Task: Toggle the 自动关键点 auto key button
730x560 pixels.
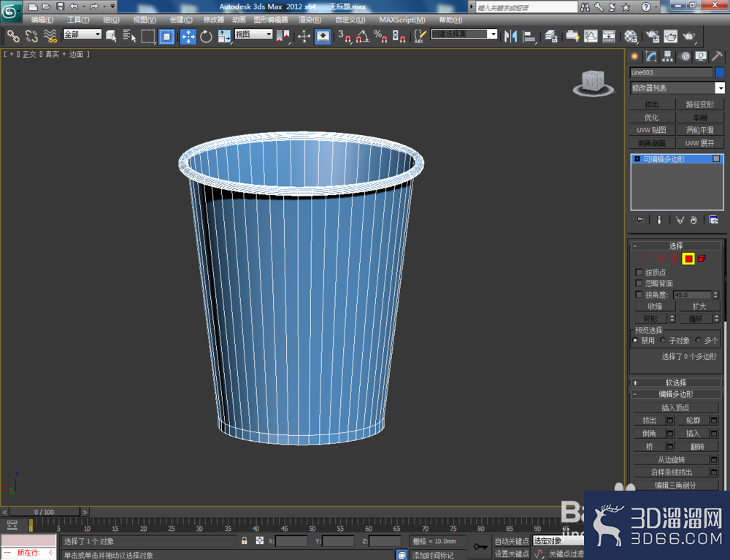Action: click(511, 541)
